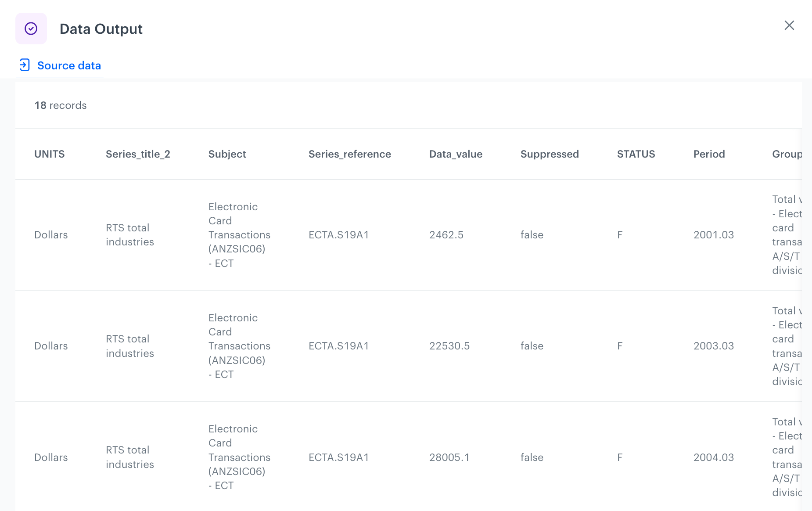
Task: Open the Source data tab
Action: pos(69,65)
